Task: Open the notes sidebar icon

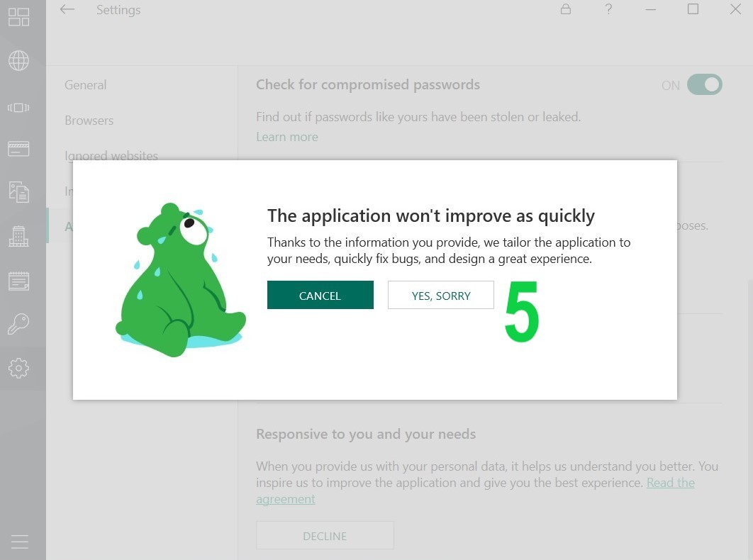Action: (x=18, y=281)
